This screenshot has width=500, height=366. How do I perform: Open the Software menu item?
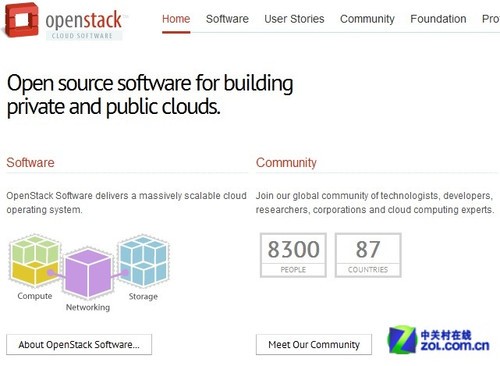click(227, 19)
